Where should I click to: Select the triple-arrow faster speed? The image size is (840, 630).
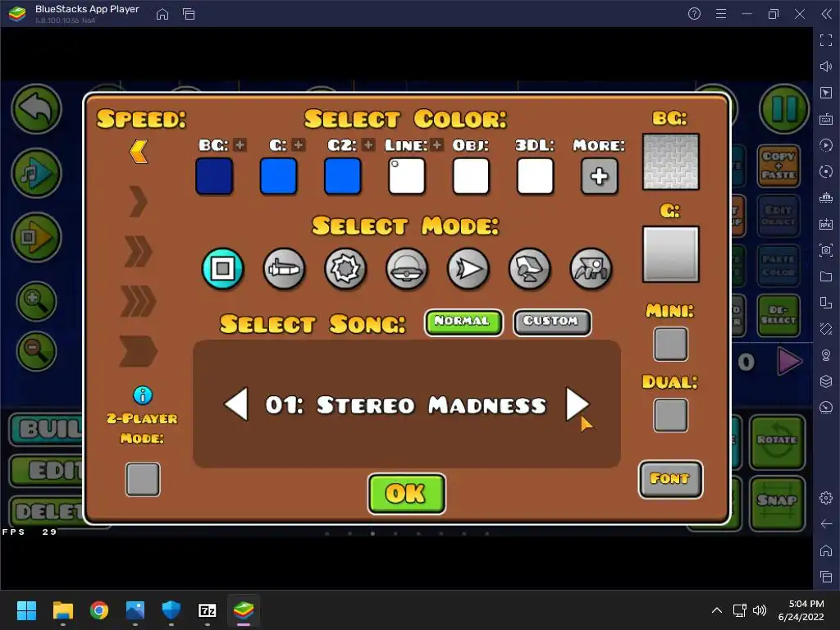click(138, 301)
